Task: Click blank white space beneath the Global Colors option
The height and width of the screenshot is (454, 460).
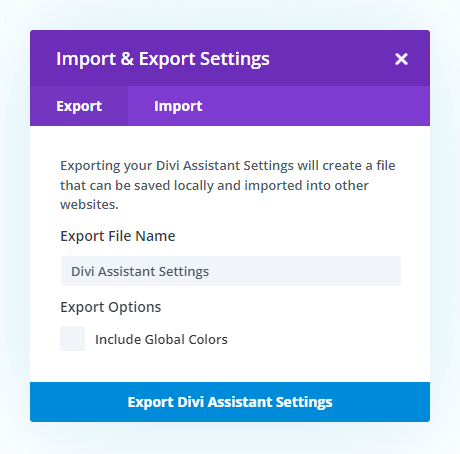Action: click(x=230, y=367)
